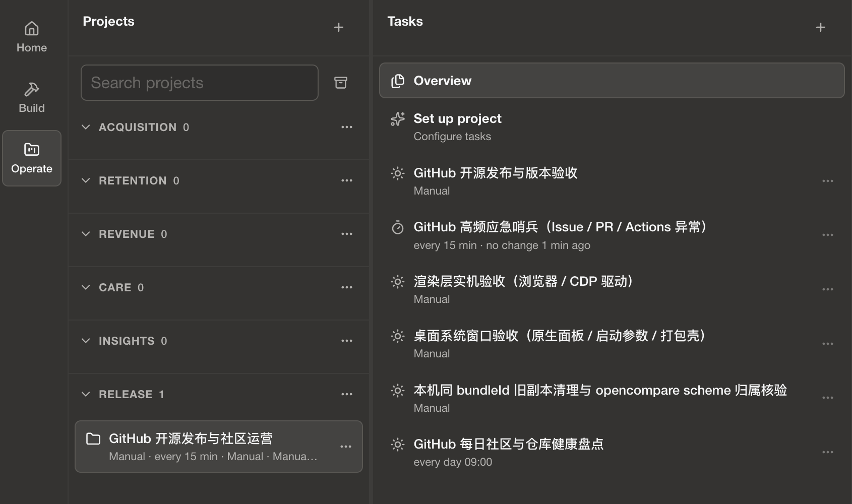Click the Tasks panel heading
Screen dimensions: 852x504
pyautogui.click(x=405, y=21)
